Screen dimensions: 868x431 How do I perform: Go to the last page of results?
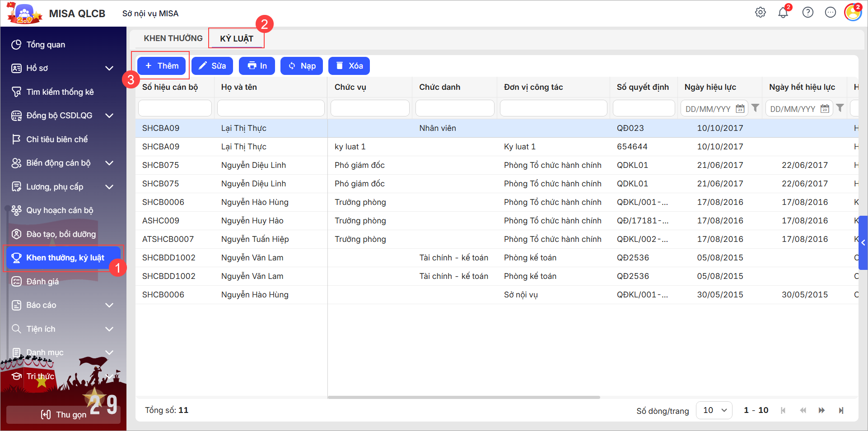point(841,410)
